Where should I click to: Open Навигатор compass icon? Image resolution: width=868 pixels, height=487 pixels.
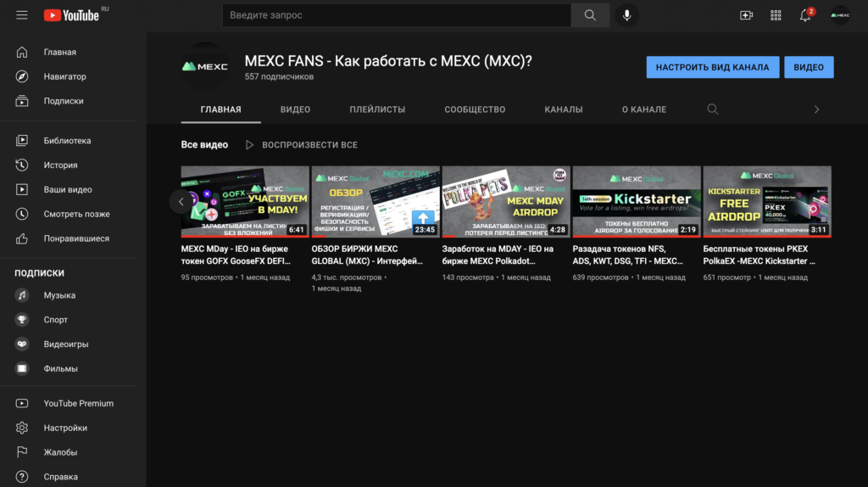click(x=21, y=76)
